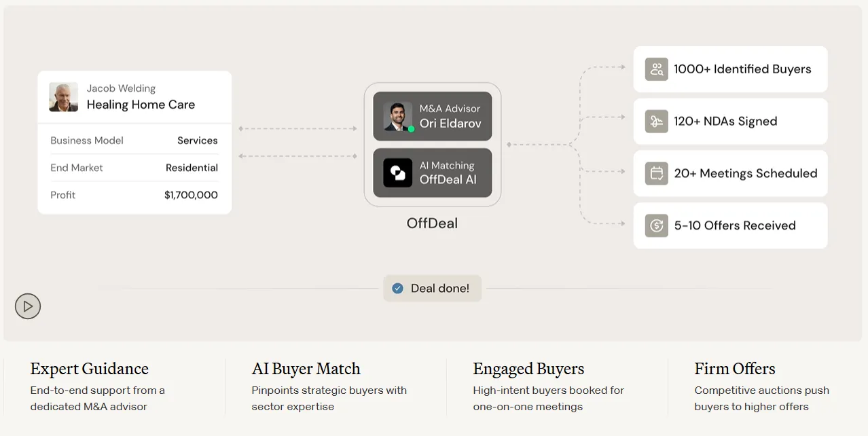The height and width of the screenshot is (436, 868).
Task: Click the play button icon
Action: coord(28,306)
